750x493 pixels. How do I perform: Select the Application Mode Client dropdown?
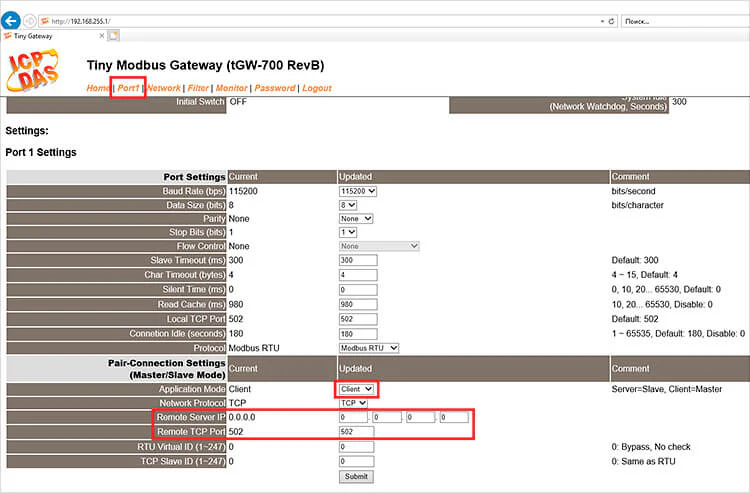pos(356,389)
